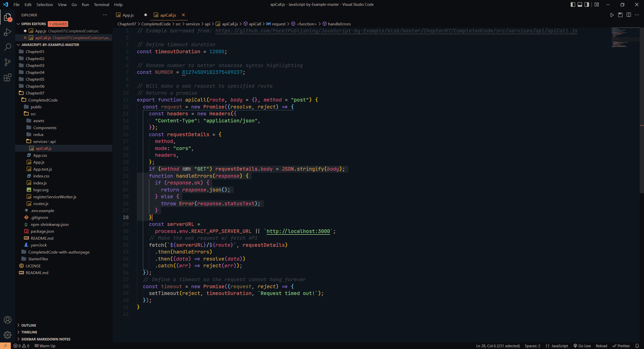
Task: Open the Run menu
Action: coord(85,5)
